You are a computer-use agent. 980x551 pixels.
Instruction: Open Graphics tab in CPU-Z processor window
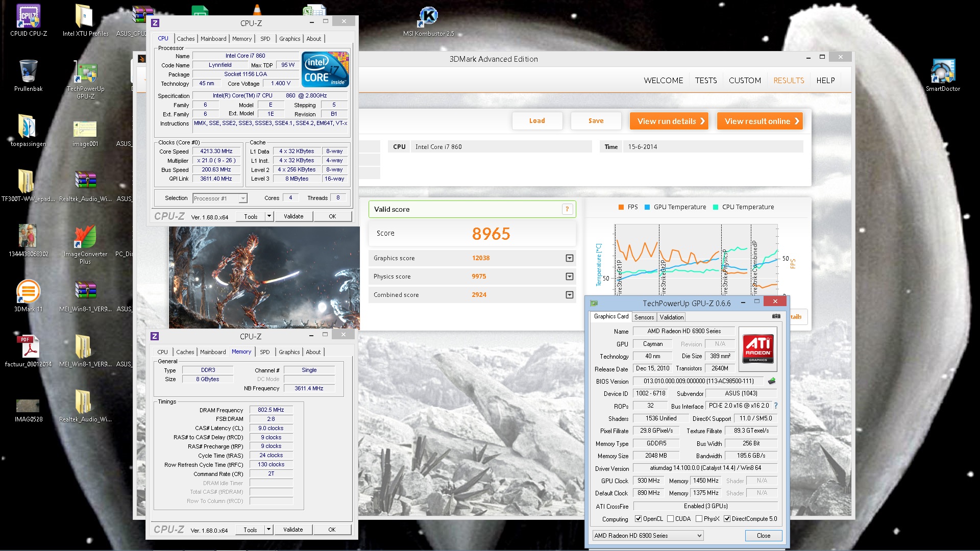[289, 39]
